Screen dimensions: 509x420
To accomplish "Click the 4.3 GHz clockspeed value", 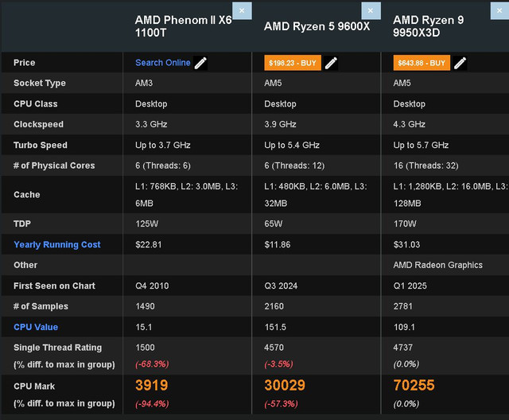I will point(410,124).
